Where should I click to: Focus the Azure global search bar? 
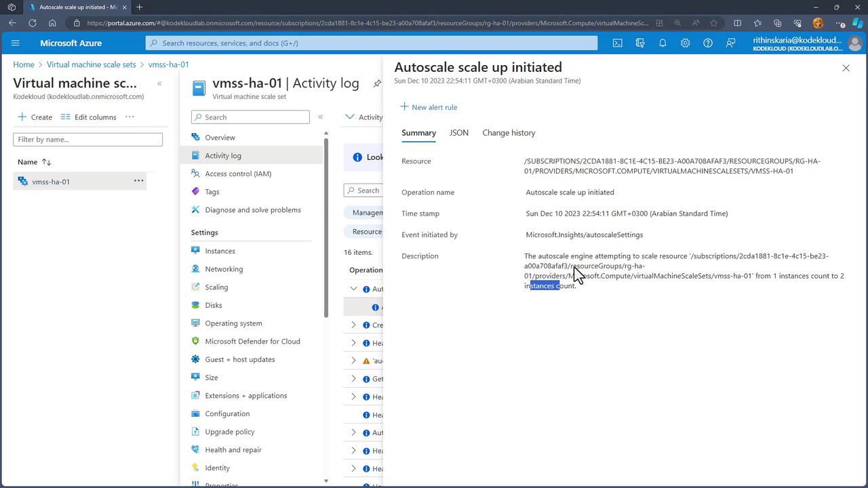[x=372, y=43]
